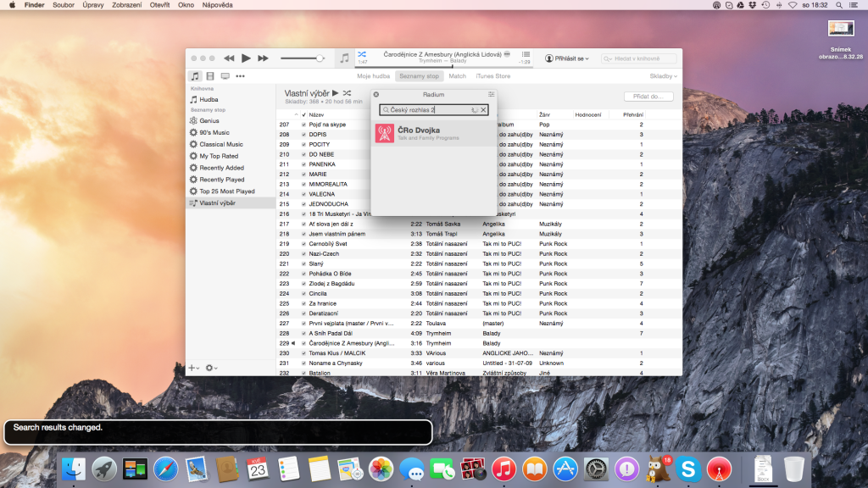The image size is (868, 488).
Task: Switch to the Seznamy stop tab
Action: click(x=419, y=76)
